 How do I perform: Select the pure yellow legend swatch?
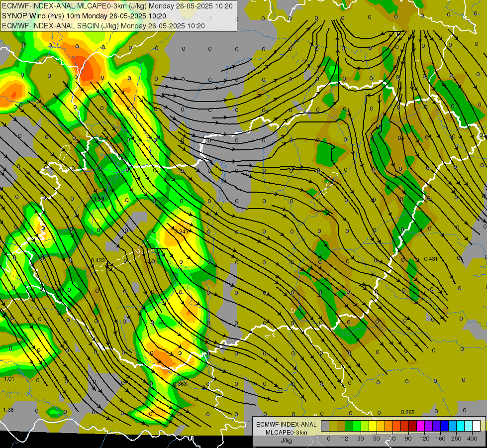pos(373,426)
